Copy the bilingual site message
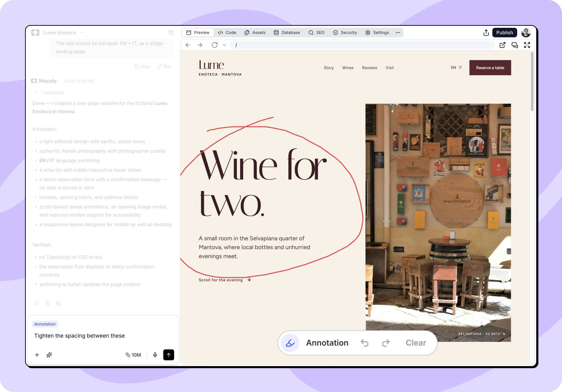The width and height of the screenshot is (562, 392). tap(142, 66)
